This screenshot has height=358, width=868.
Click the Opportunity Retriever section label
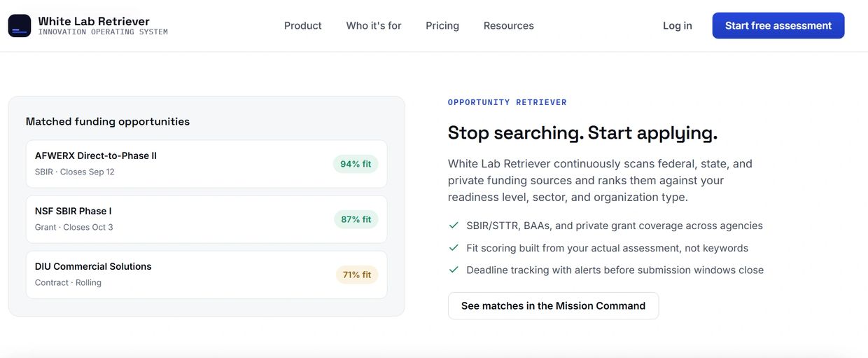pos(507,102)
